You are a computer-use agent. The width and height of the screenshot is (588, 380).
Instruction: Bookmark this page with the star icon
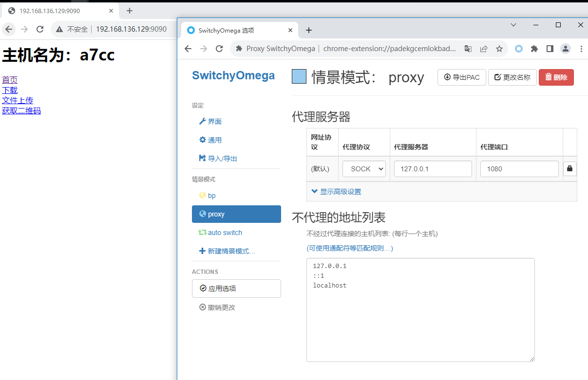499,49
